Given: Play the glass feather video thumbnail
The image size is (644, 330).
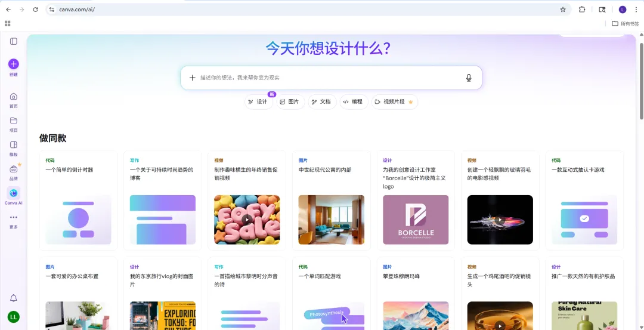Looking at the screenshot, I should coord(500,220).
